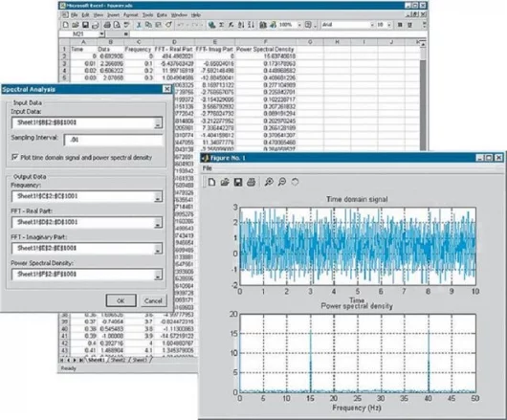Open Excel Window menu
Viewport: 507px width, 420px height.
coord(179,15)
